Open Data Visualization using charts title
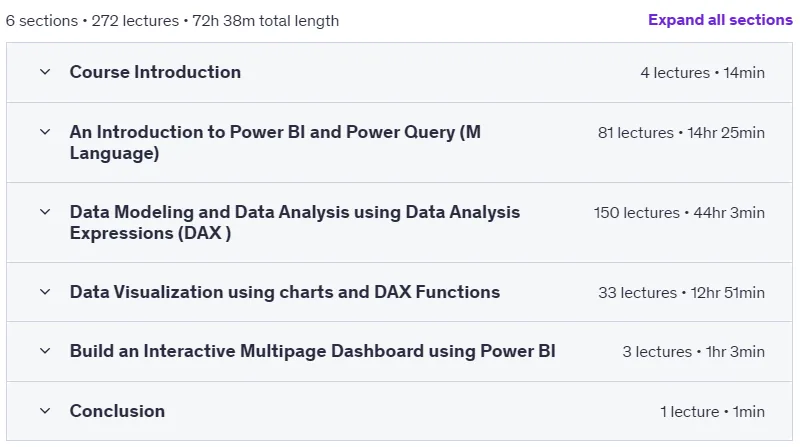This screenshot has width=800, height=447. [x=285, y=292]
